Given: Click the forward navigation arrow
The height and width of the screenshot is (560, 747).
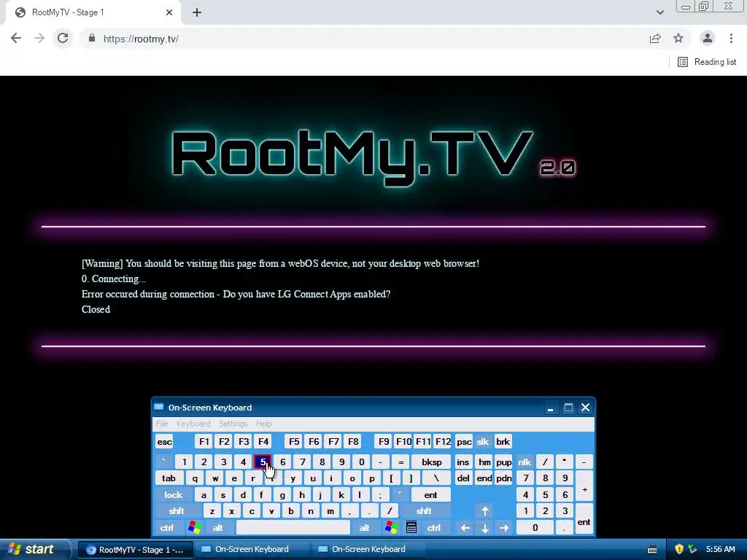Looking at the screenshot, I should (x=39, y=39).
